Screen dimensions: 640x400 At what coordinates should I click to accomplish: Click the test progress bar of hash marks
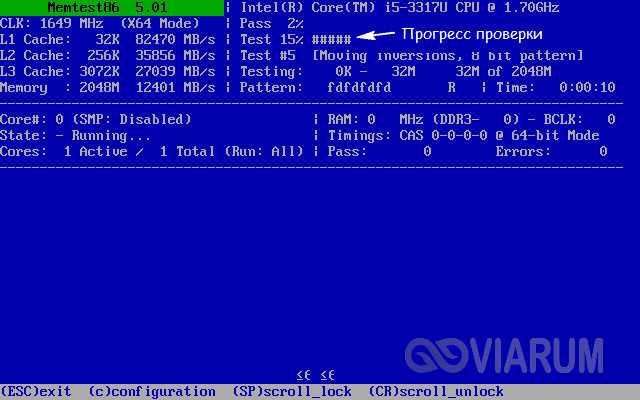pyautogui.click(x=331, y=40)
